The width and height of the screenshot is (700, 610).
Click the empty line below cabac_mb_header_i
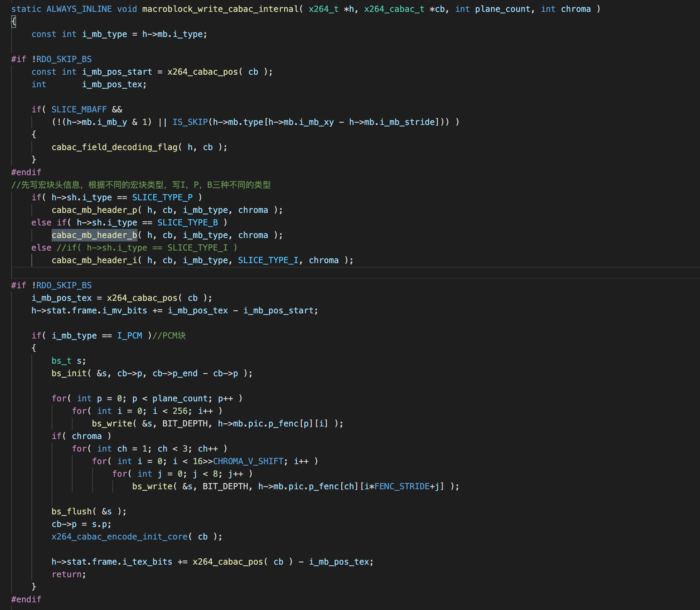click(355, 273)
